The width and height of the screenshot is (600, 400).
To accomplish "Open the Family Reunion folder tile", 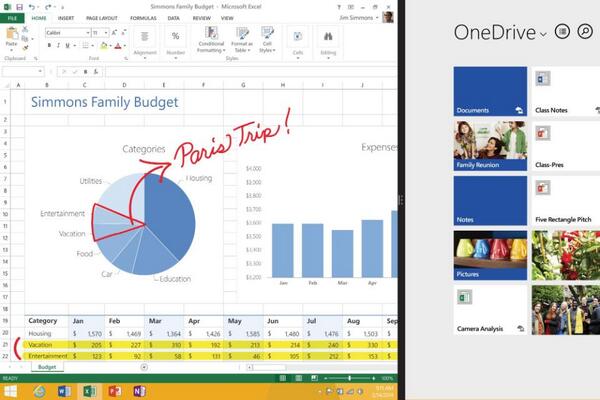I will (x=490, y=146).
